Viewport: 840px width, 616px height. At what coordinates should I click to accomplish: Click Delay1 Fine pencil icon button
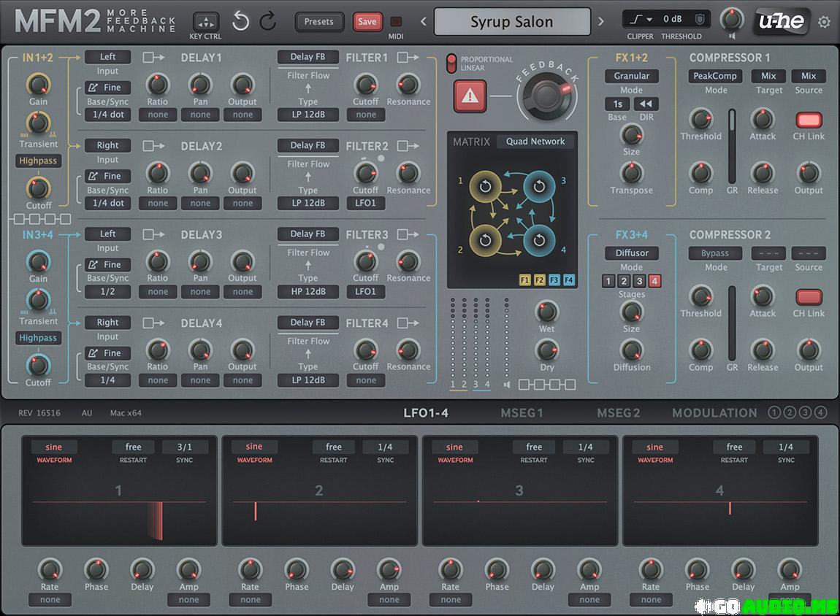click(x=107, y=88)
